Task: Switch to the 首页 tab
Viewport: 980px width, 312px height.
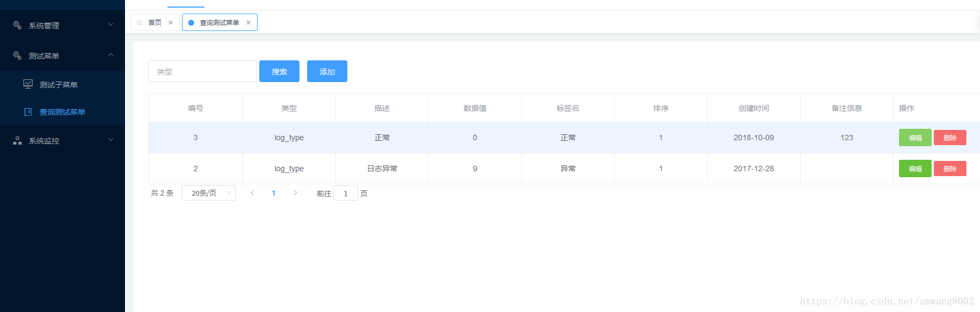Action: [155, 22]
